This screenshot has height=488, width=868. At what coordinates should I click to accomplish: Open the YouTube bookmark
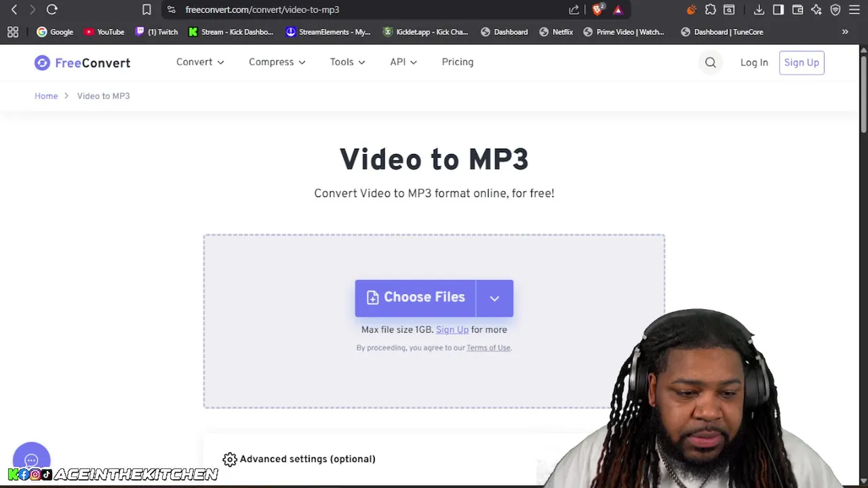(104, 32)
